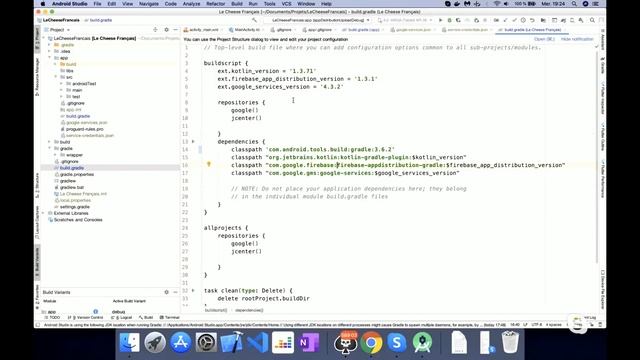Open Resource Manager side panel button
The image size is (640, 360).
(x=37, y=77)
